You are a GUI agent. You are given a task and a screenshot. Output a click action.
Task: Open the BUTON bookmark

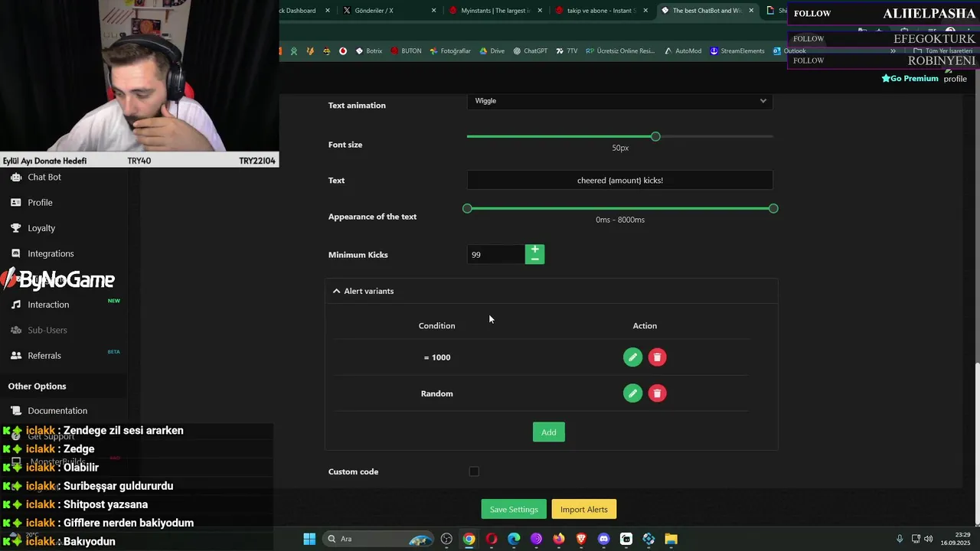click(406, 51)
